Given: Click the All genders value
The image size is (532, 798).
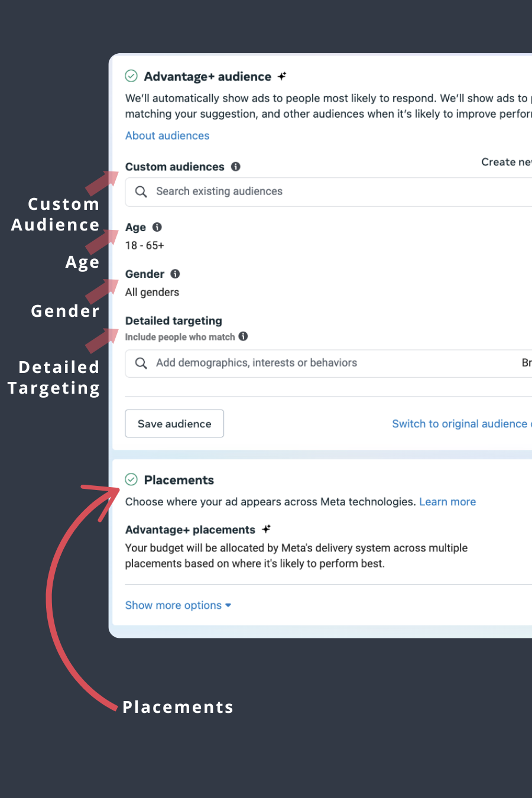Looking at the screenshot, I should coord(152,292).
